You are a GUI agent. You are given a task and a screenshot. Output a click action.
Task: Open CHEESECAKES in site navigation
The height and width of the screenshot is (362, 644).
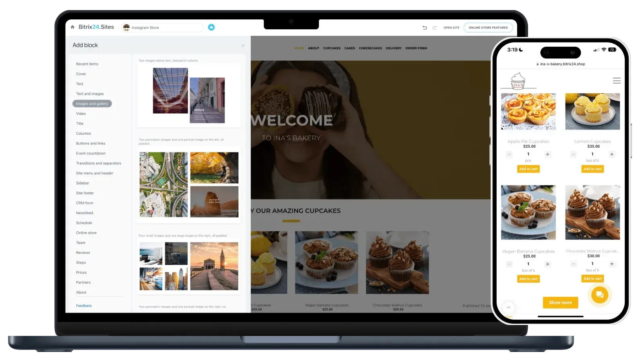370,48
